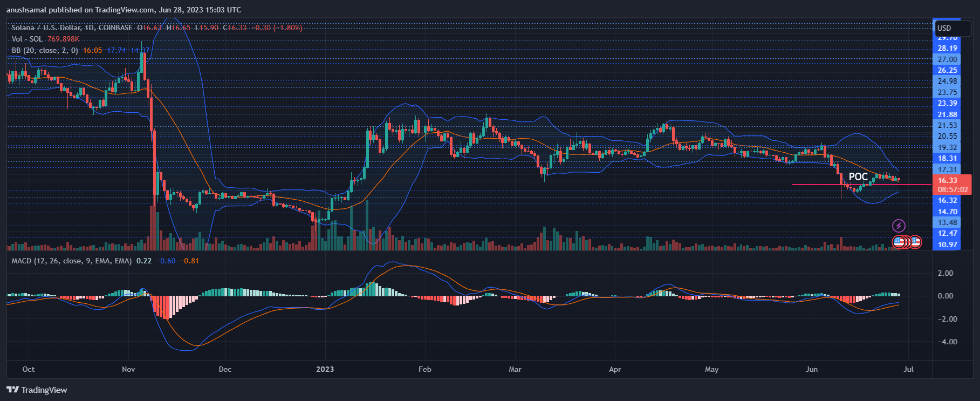Click the 10.97 price level label
This screenshot has width=980, height=401.
pyautogui.click(x=948, y=244)
